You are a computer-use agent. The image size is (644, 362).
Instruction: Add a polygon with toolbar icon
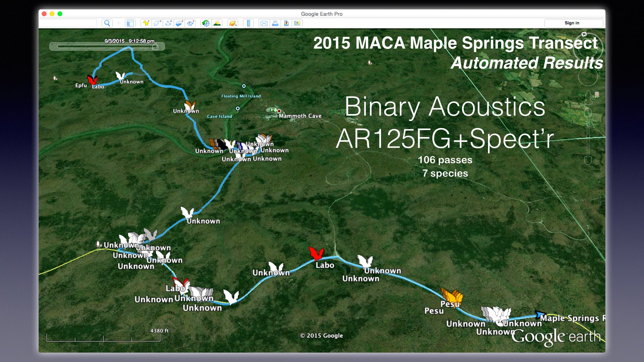[157, 23]
